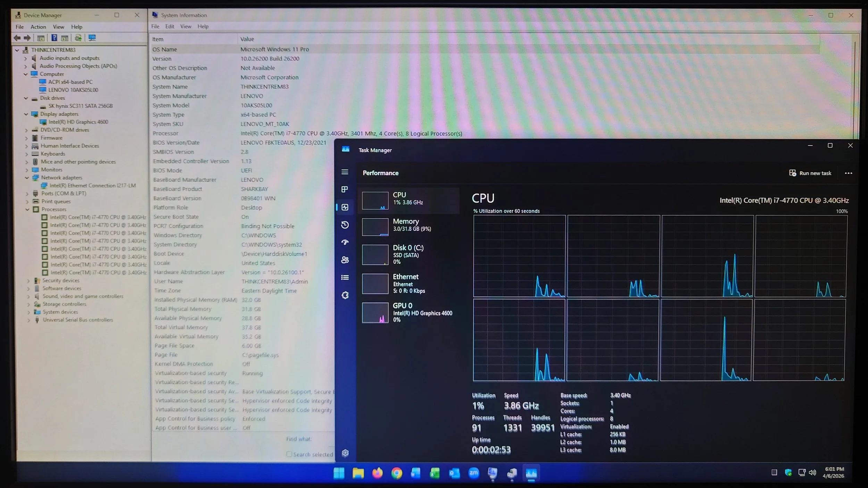
Task: Scan for hardware changes in Device Manager
Action: 78,38
